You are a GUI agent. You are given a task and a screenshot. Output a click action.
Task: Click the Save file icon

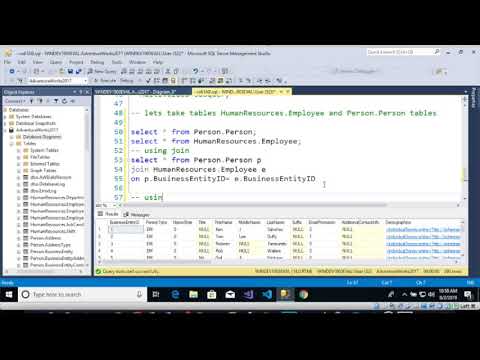point(70,71)
